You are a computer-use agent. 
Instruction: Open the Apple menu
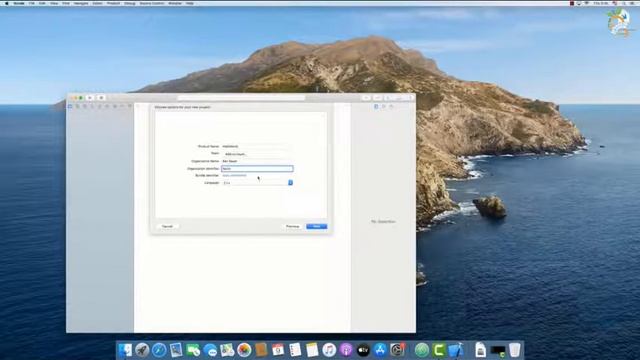pyautogui.click(x=7, y=3)
